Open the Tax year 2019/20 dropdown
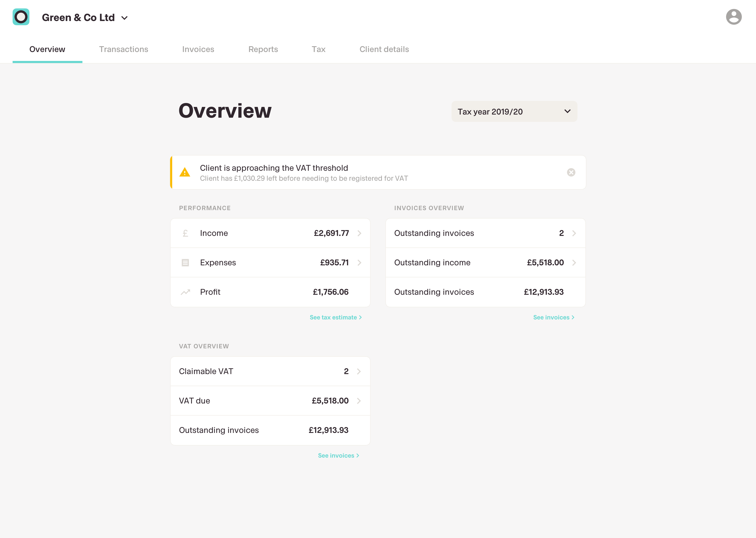This screenshot has width=756, height=538. tap(514, 112)
